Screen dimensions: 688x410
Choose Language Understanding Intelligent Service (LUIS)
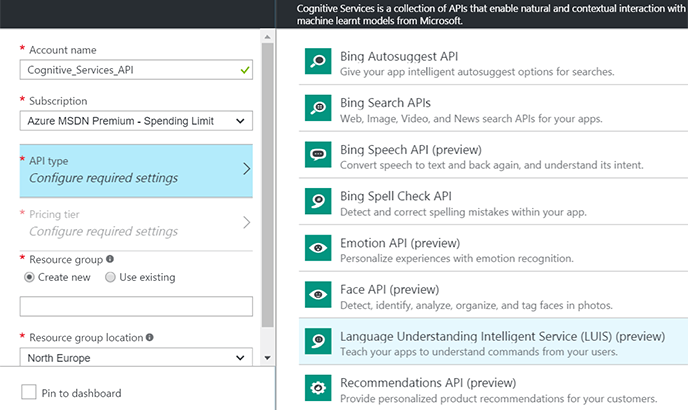tap(493, 342)
